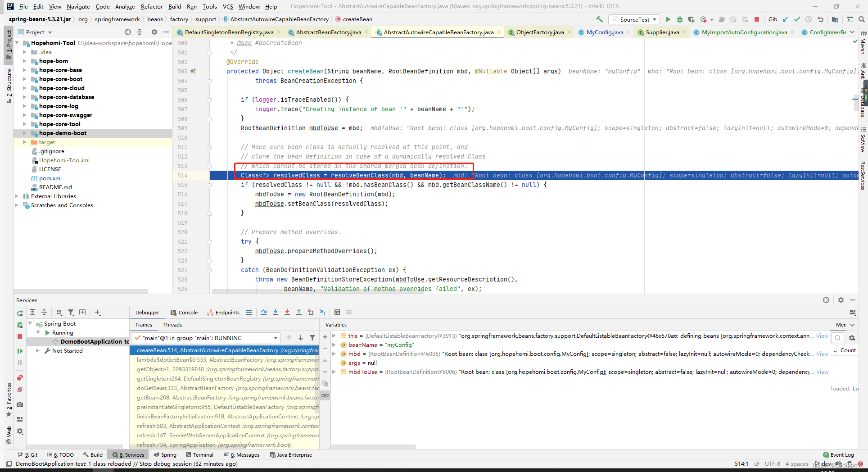Click the Variables memory search field
Image resolution: width=868 pixels, height=472 pixels.
(837, 337)
